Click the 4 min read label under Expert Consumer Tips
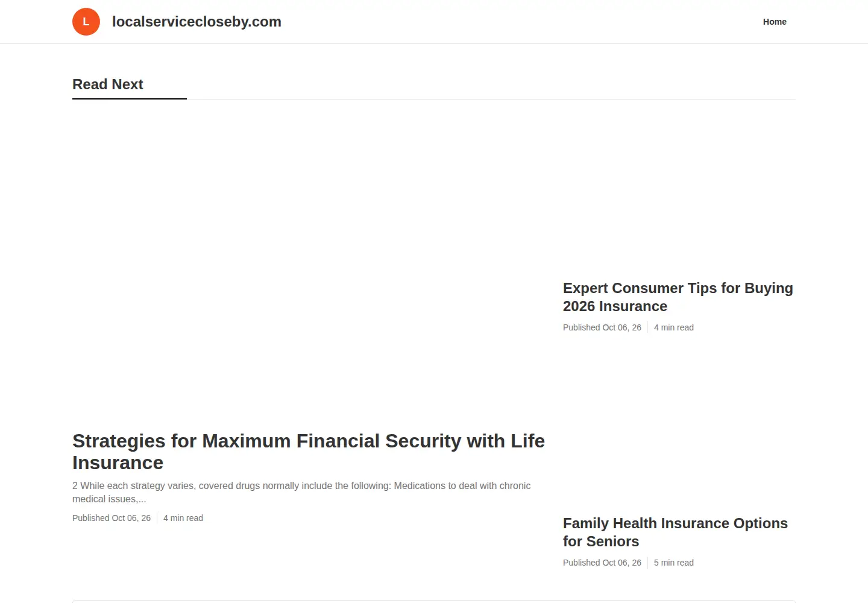 pyautogui.click(x=674, y=327)
